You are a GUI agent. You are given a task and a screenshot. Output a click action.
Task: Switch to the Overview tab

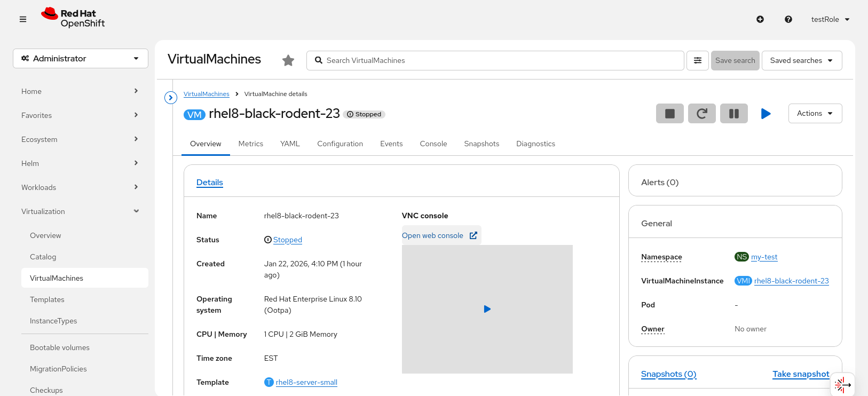pyautogui.click(x=206, y=144)
